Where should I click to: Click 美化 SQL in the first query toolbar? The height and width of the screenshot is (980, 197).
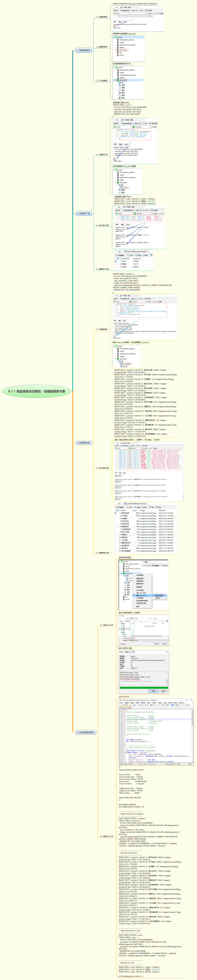pyautogui.click(x=134, y=11)
